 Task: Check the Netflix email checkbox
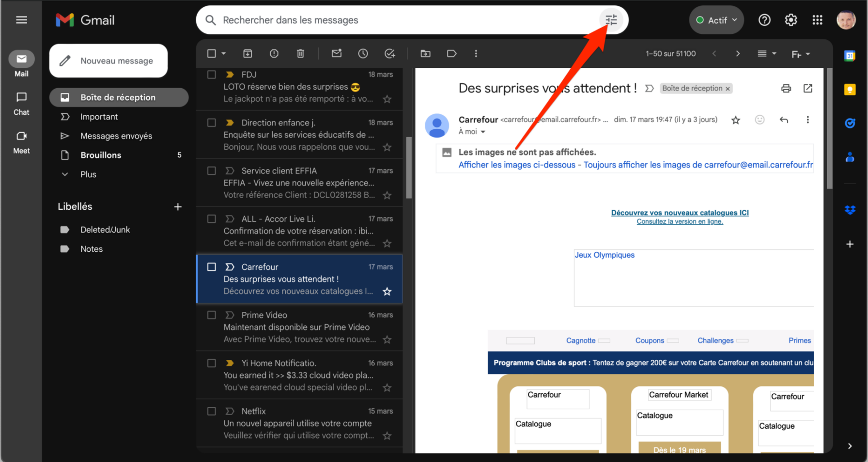coord(212,411)
